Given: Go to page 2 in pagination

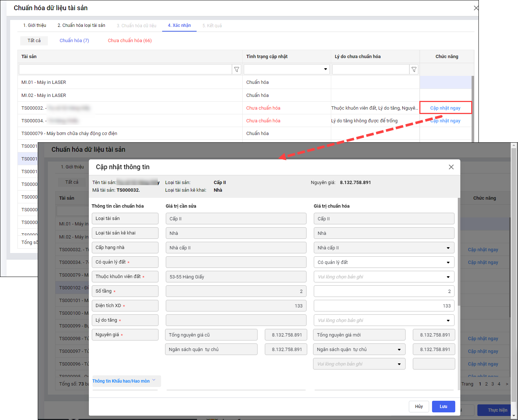Looking at the screenshot, I should [x=486, y=384].
